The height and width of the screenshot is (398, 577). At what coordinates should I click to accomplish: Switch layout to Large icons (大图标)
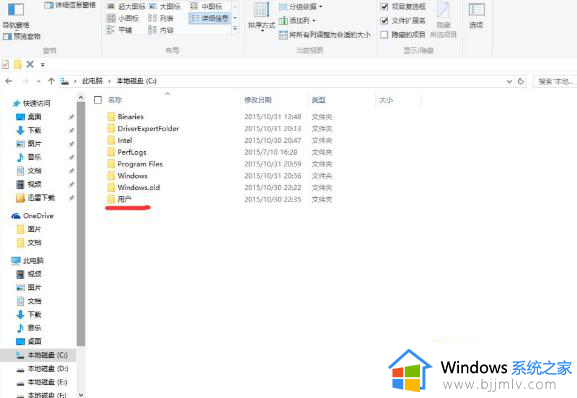tap(164, 6)
